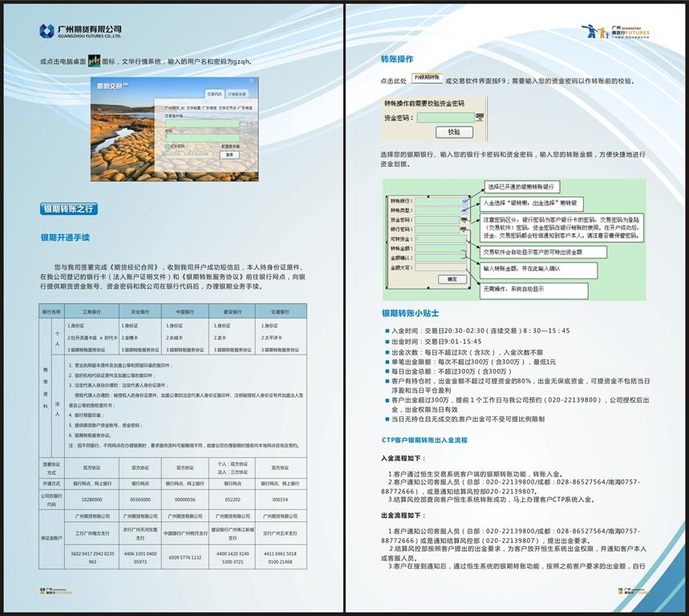The image size is (689, 616).
Task: Open soft keyboard beside 校验 password field
Action: click(480, 117)
